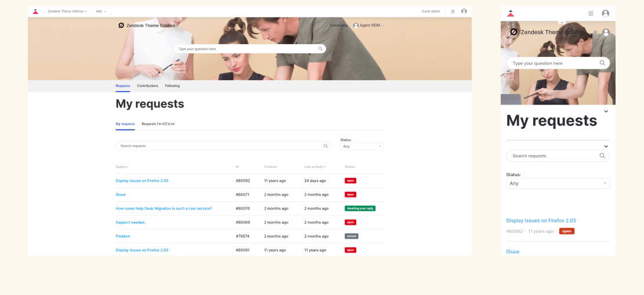Image resolution: width=644 pixels, height=295 pixels.
Task: Select the Requests I'm CC'd on tab
Action: click(158, 124)
